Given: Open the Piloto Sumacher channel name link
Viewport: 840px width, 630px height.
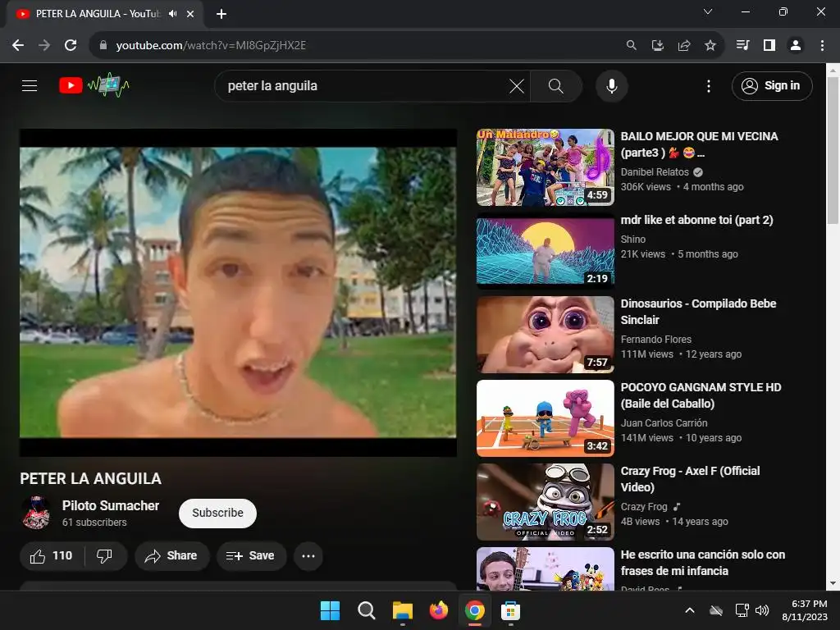Looking at the screenshot, I should coord(111,505).
